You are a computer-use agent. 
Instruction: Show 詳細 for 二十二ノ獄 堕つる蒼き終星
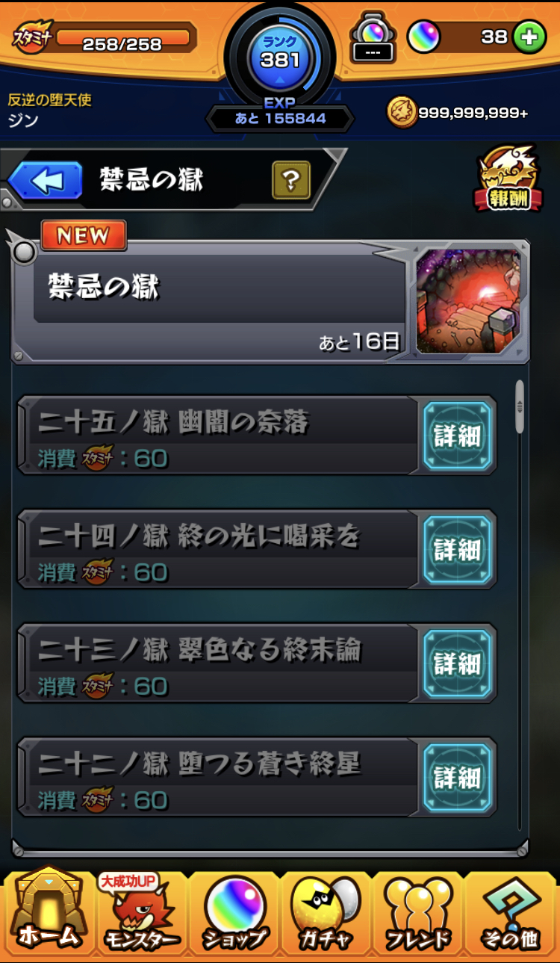click(x=458, y=777)
